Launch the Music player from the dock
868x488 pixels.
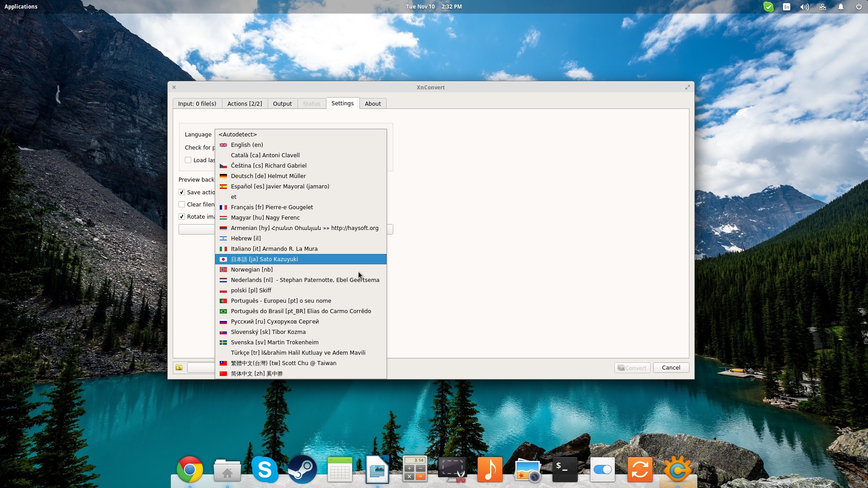tap(490, 469)
